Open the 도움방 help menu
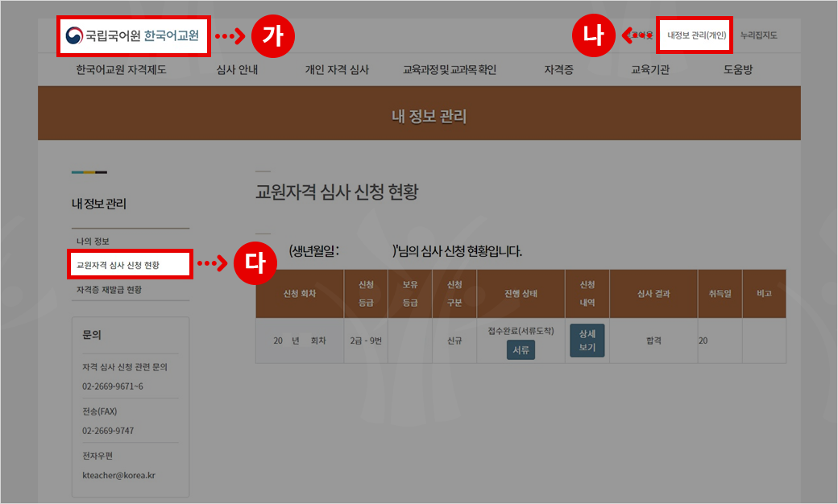This screenshot has height=504, width=838. pyautogui.click(x=737, y=70)
